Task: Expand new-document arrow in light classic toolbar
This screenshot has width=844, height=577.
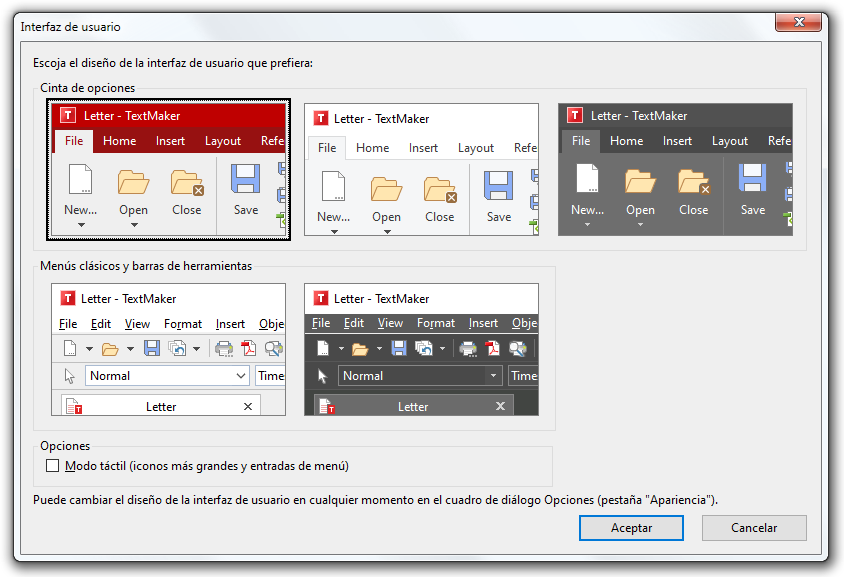Action: click(89, 349)
